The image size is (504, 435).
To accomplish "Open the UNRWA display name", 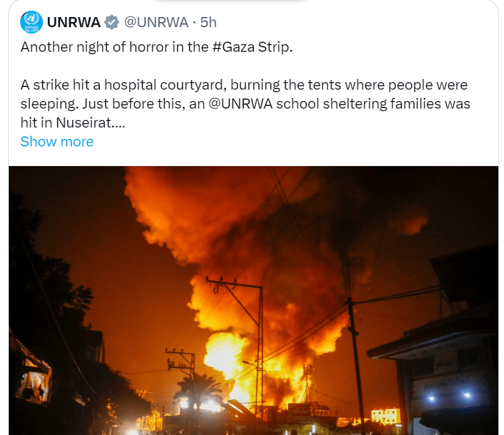I will 74,22.
